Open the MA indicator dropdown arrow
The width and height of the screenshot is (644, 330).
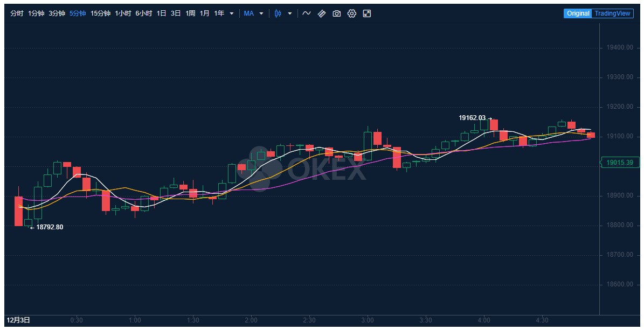click(261, 13)
